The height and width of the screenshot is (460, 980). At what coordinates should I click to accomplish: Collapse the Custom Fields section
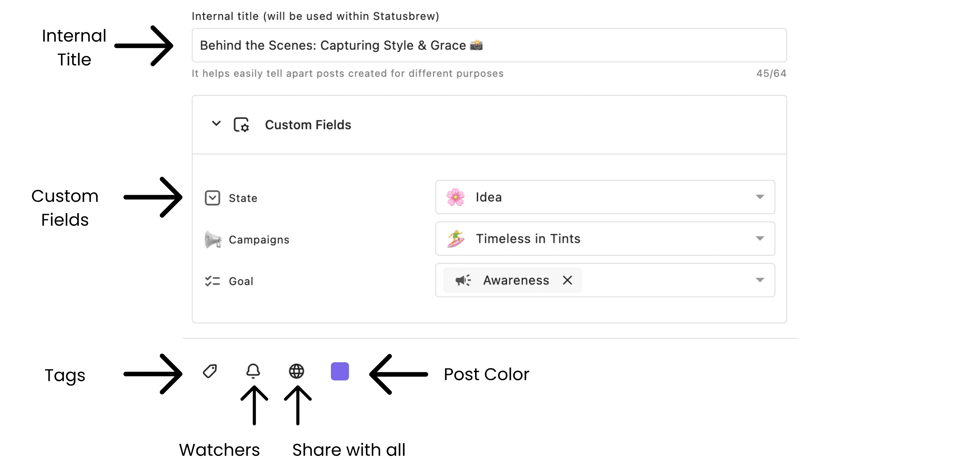pos(216,123)
